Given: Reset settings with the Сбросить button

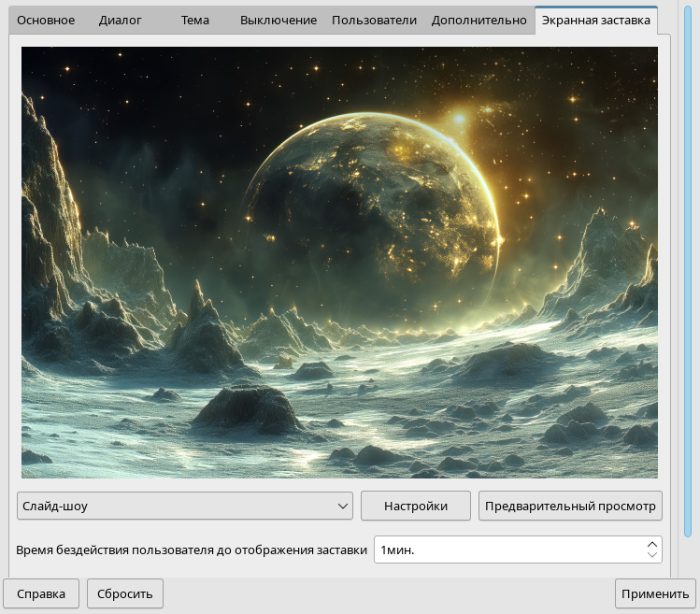Looking at the screenshot, I should [x=125, y=593].
